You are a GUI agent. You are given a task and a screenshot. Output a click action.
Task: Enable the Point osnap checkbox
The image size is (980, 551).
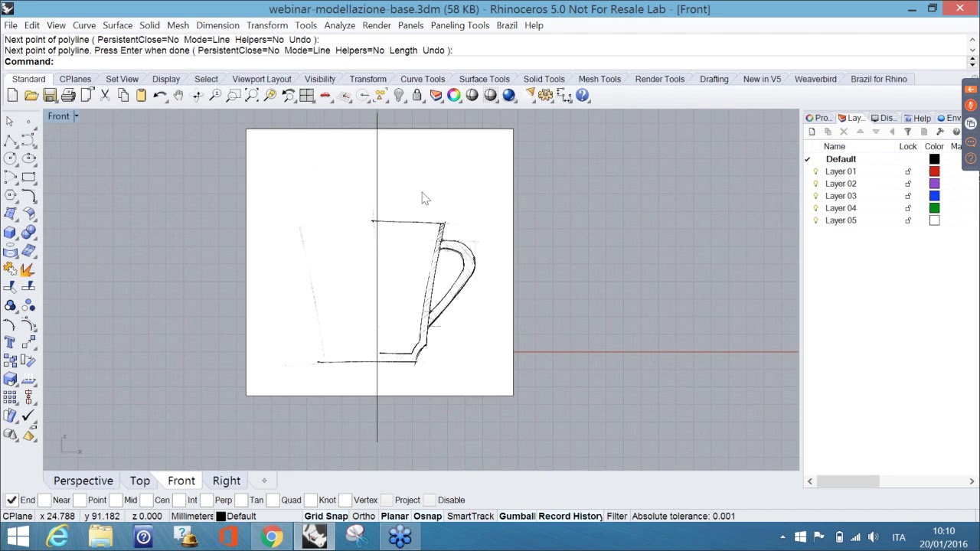pyautogui.click(x=80, y=500)
